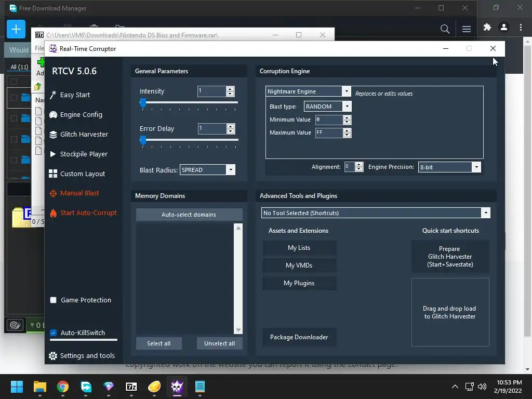Open browser profile avatar icon

(504, 27)
